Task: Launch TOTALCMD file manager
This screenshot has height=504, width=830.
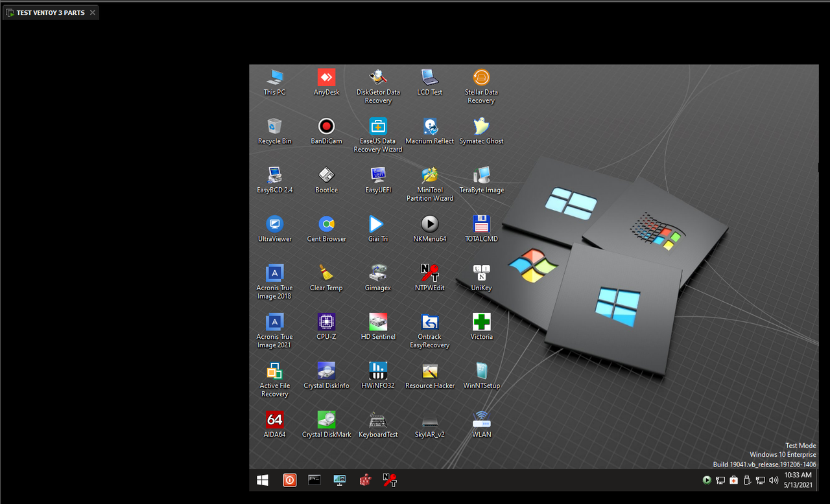Action: tap(481, 229)
